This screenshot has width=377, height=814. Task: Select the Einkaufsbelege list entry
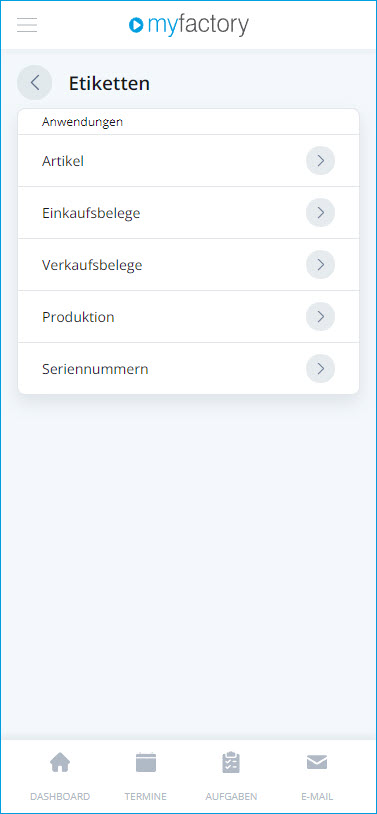[x=188, y=213]
